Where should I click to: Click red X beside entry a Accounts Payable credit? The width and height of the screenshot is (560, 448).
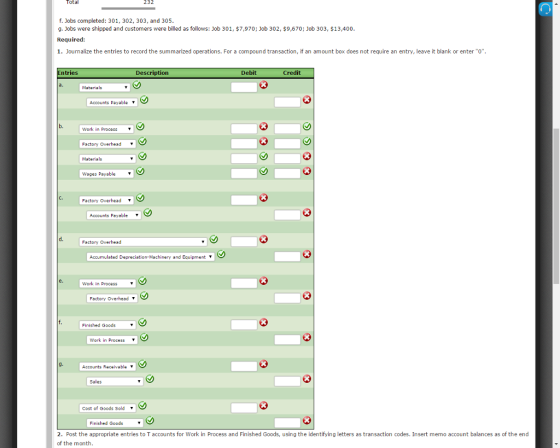[307, 100]
